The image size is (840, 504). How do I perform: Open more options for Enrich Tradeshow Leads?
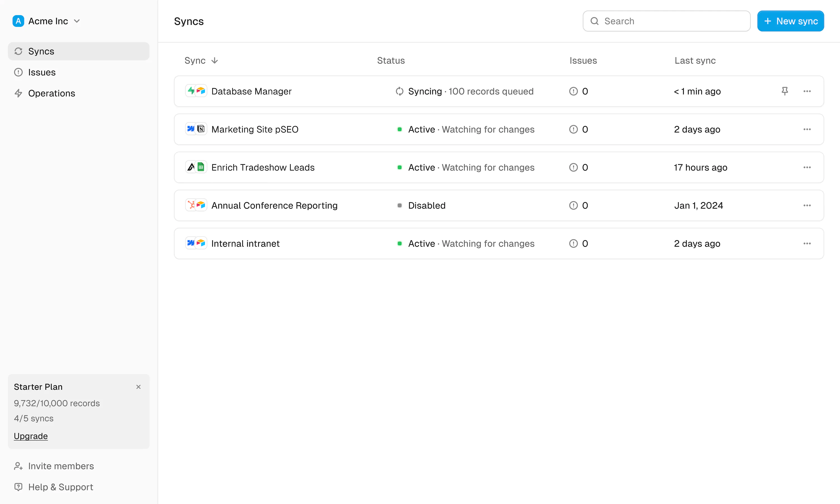click(807, 167)
